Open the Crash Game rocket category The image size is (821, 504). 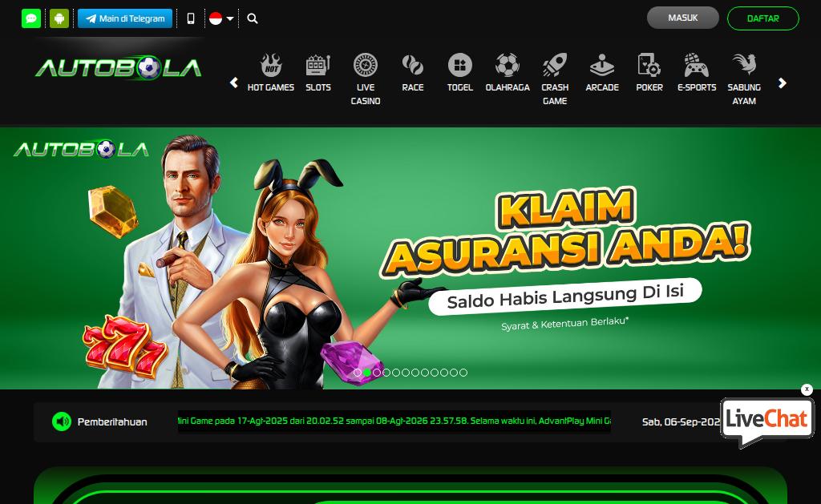pyautogui.click(x=555, y=79)
